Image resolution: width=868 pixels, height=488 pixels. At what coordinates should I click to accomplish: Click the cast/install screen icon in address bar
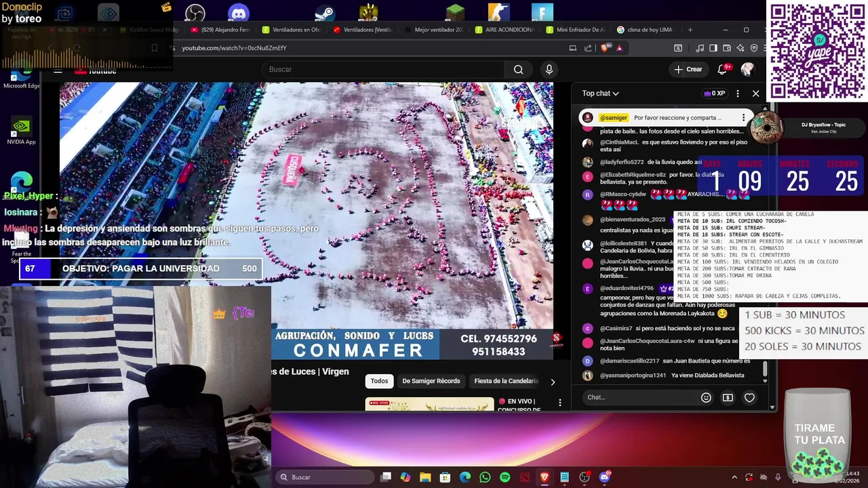point(573,48)
